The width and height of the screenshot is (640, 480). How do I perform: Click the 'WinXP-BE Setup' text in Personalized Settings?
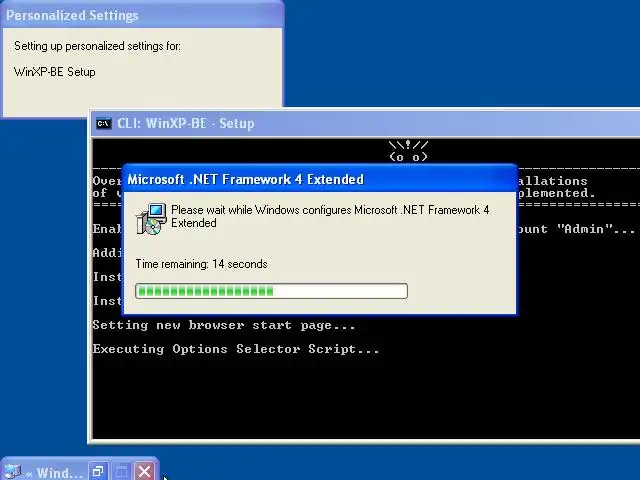[x=55, y=72]
